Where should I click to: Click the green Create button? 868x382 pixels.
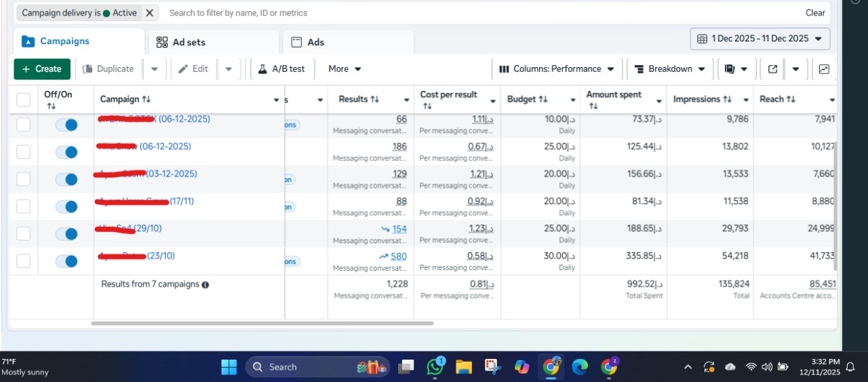42,69
